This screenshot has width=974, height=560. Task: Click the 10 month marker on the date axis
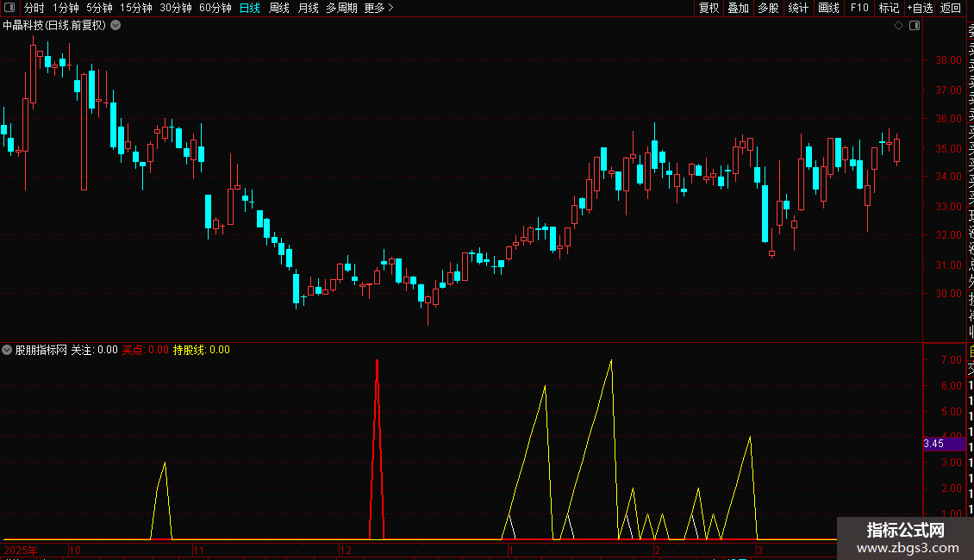[75, 550]
